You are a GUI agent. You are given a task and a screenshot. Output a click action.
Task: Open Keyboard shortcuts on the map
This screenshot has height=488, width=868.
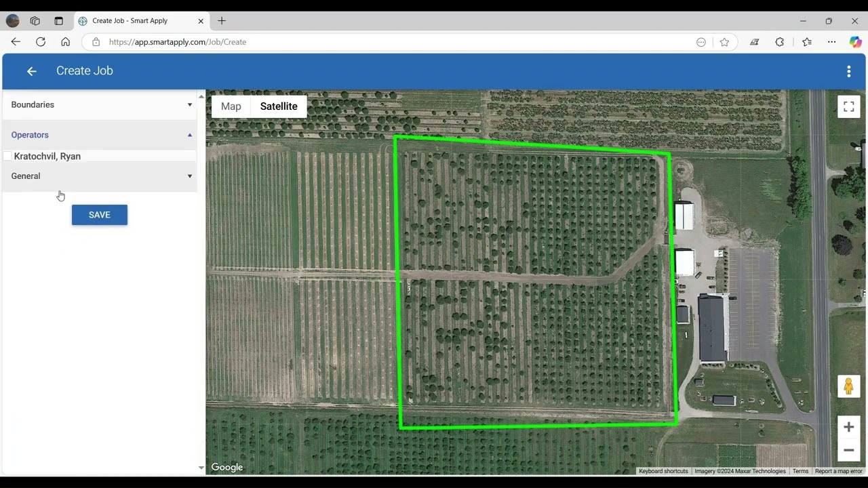tap(663, 471)
